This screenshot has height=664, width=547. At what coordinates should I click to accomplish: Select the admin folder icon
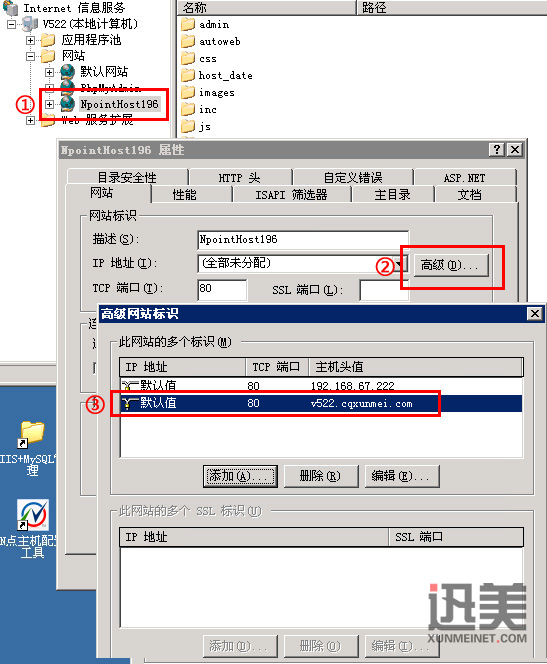[x=188, y=24]
